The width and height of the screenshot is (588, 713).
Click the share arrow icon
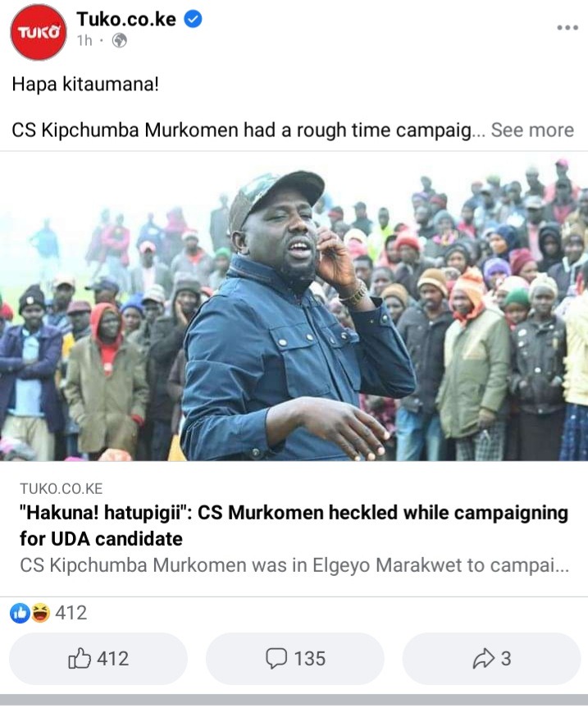point(484,658)
